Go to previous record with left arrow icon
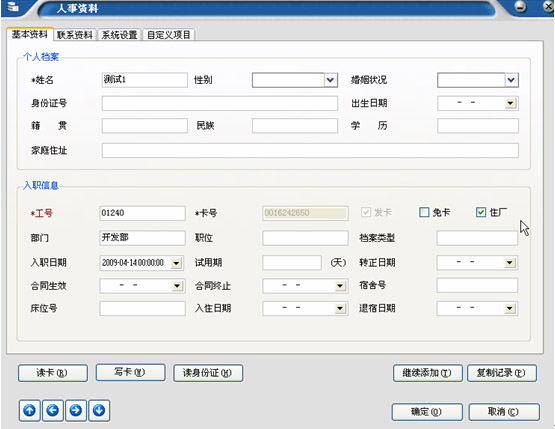555x429 pixels. 53,411
